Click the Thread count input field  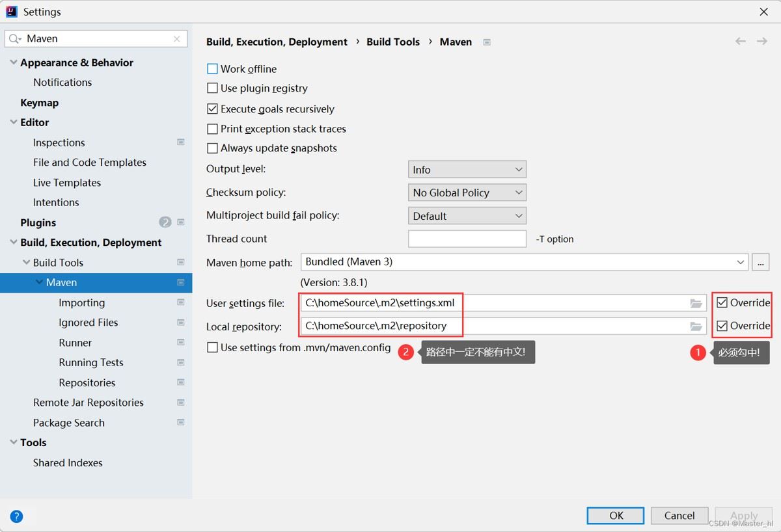(467, 239)
